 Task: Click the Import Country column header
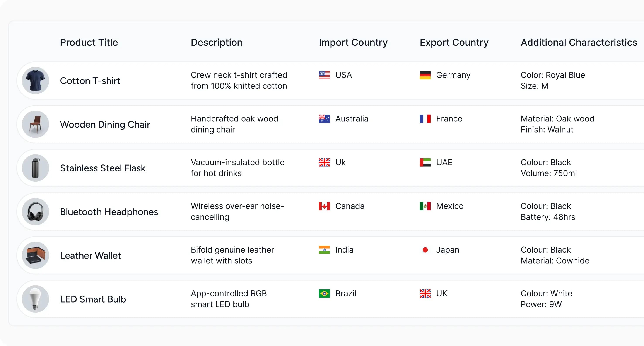(353, 42)
